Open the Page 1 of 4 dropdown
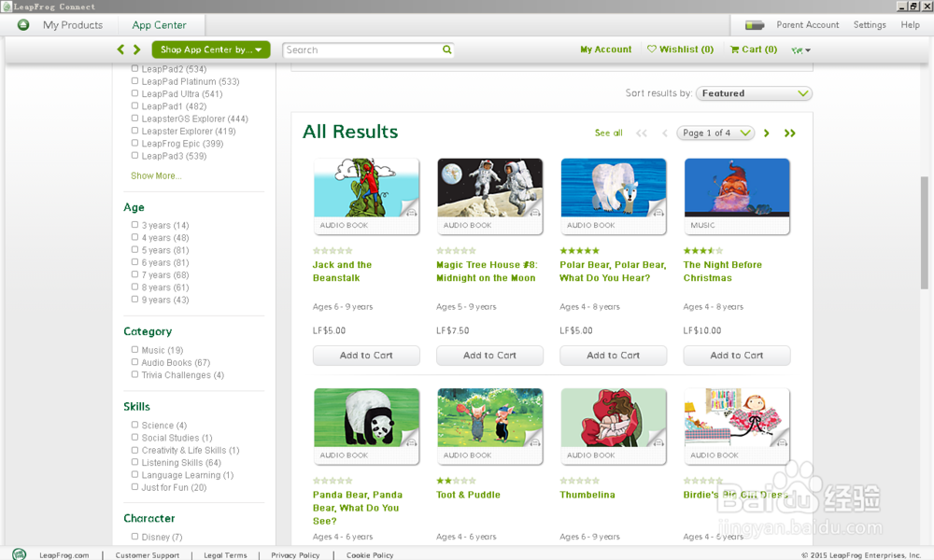Image resolution: width=934 pixels, height=560 pixels. point(715,133)
